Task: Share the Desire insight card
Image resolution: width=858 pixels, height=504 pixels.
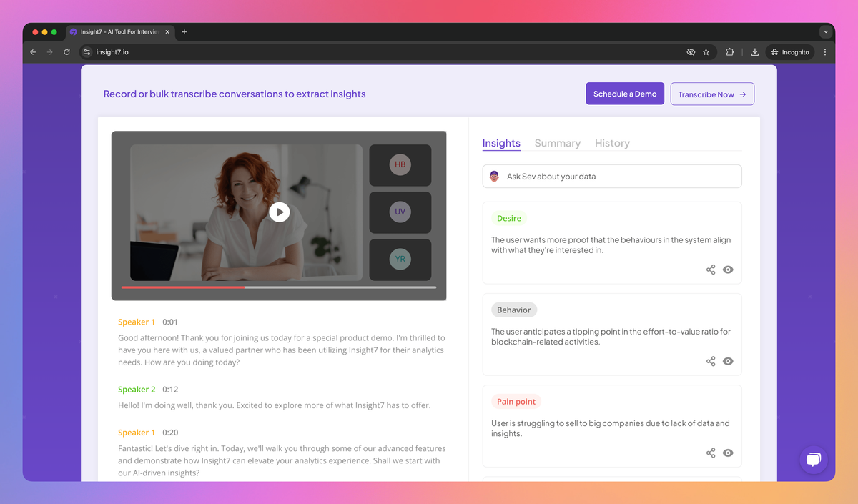Action: (711, 270)
